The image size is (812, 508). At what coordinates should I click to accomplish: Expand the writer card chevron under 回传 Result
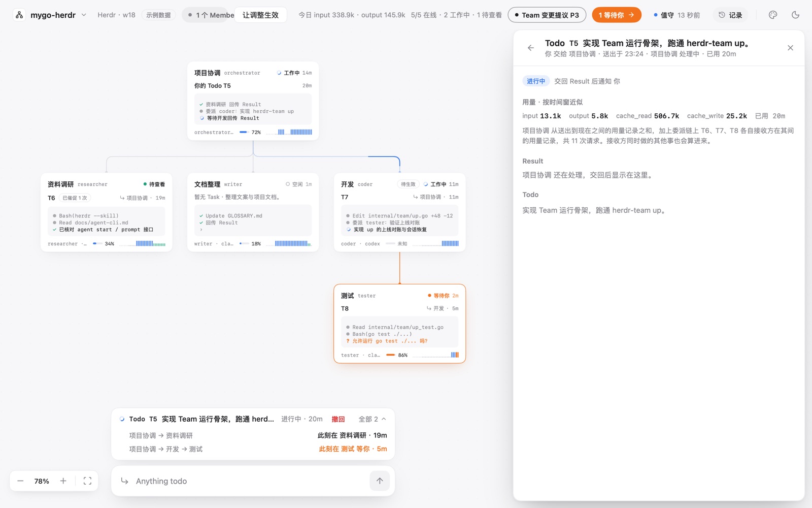(201, 230)
